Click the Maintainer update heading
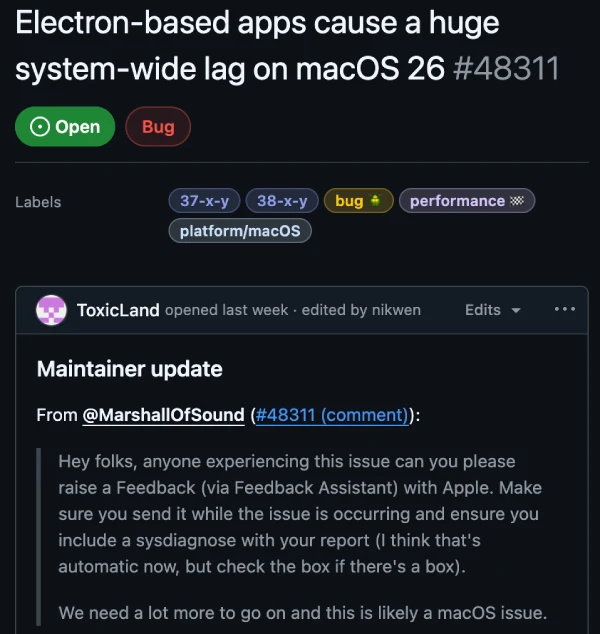The height and width of the screenshot is (634, 600). pos(129,369)
